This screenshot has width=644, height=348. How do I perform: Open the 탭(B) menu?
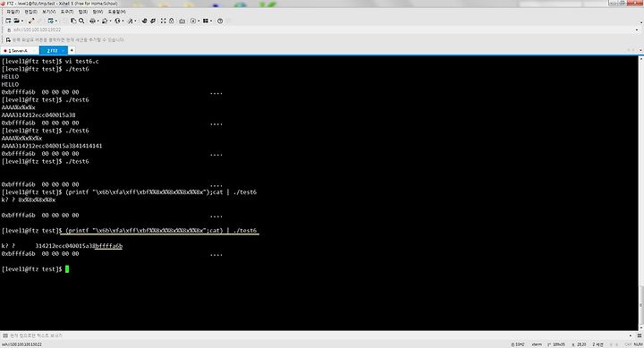(83, 12)
